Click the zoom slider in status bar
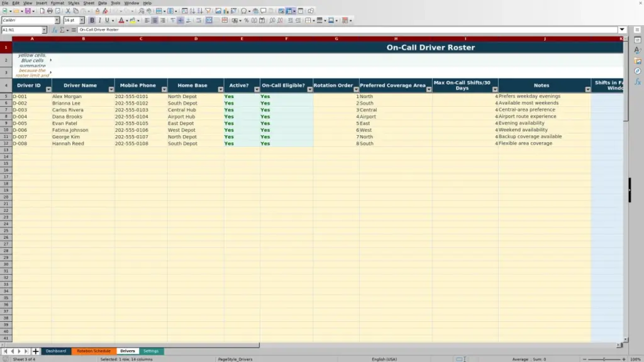Image resolution: width=644 pixels, height=362 pixels. [604, 359]
